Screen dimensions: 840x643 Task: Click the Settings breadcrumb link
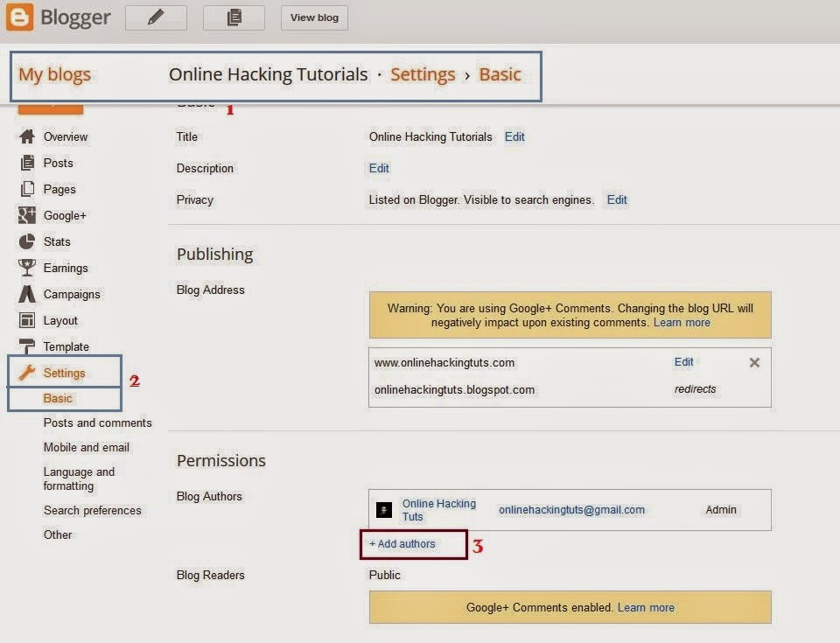[x=423, y=74]
